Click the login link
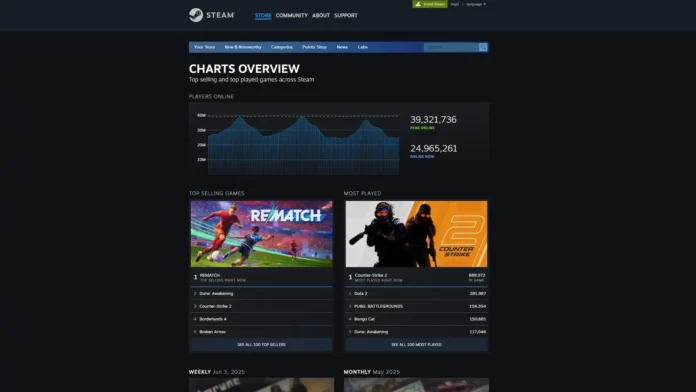The height and width of the screenshot is (392, 696). 455,4
